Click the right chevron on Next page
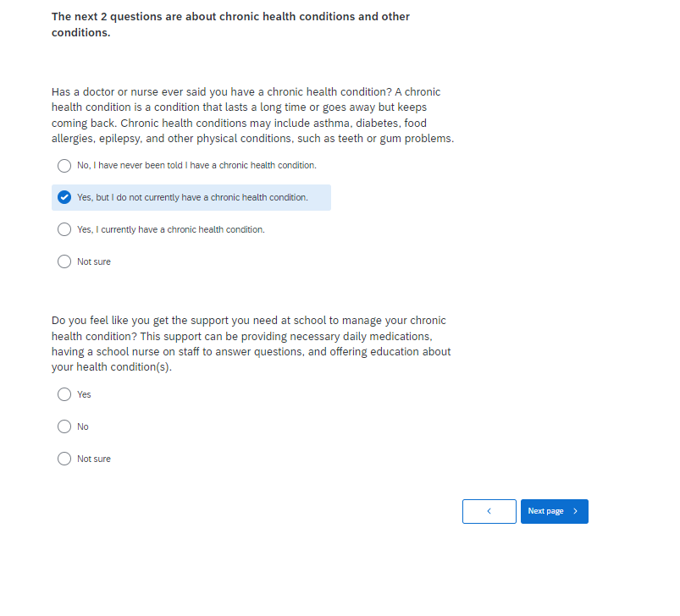Image resolution: width=680 pixels, height=616 pixels. point(576,511)
